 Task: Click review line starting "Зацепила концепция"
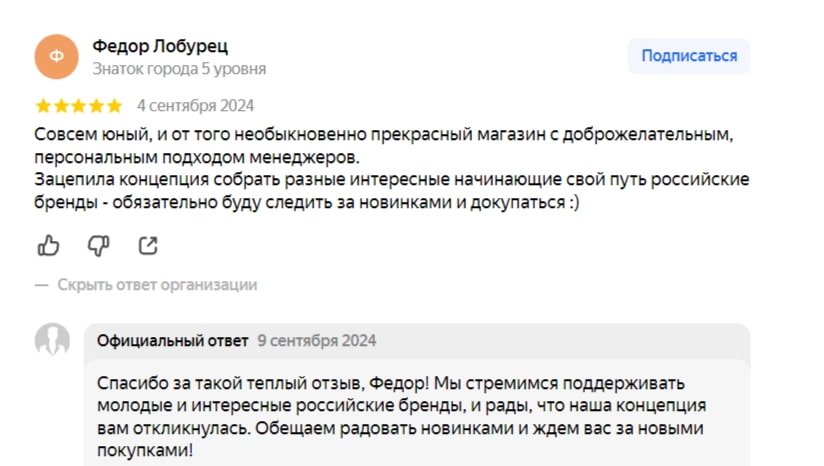pos(392,191)
